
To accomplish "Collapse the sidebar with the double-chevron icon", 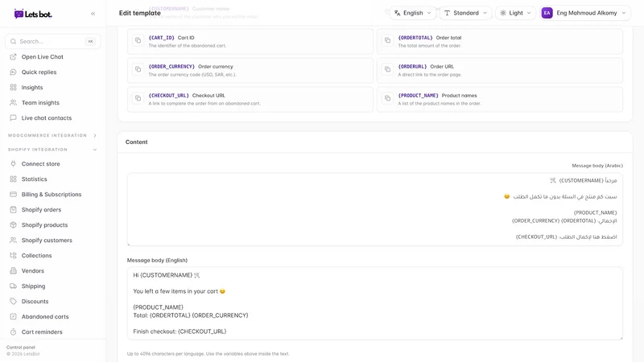I will 93,14.
